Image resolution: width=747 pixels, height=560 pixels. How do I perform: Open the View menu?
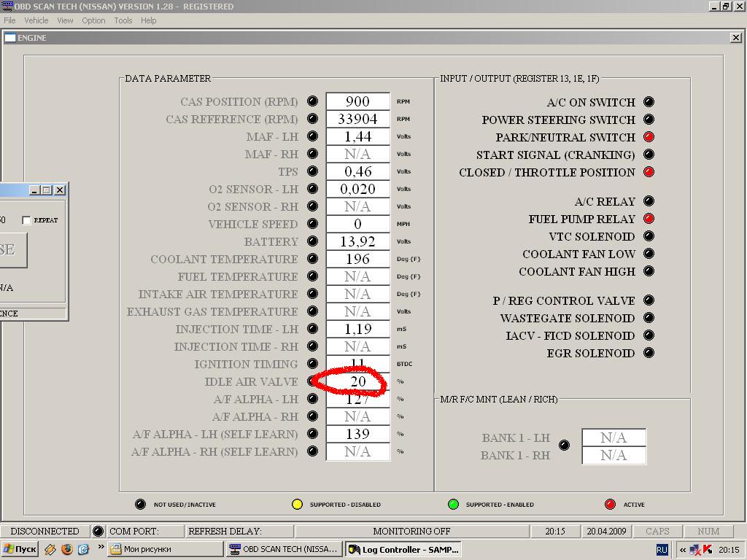(65, 20)
